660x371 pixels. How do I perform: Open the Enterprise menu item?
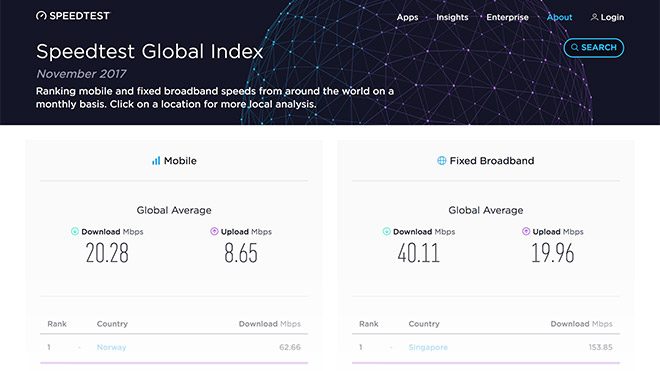507,17
